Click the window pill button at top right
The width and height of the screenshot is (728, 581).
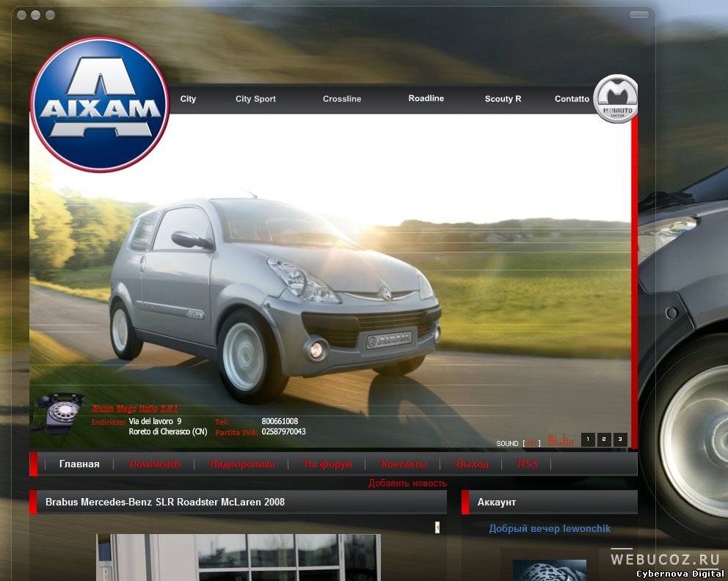click(x=639, y=15)
